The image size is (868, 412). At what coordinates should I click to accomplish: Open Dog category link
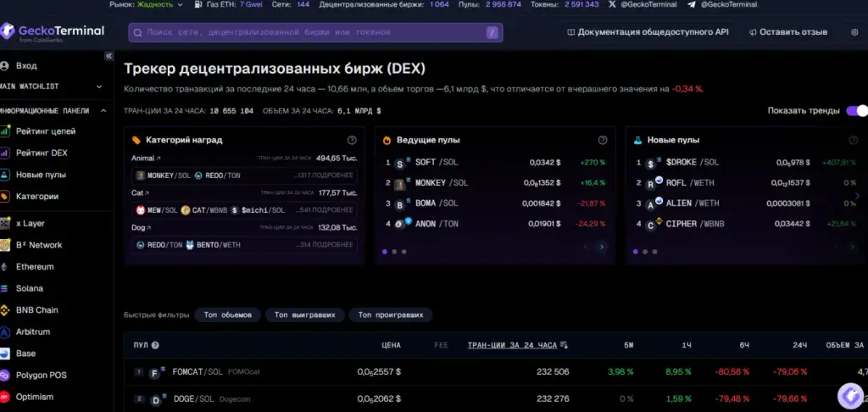coord(142,227)
